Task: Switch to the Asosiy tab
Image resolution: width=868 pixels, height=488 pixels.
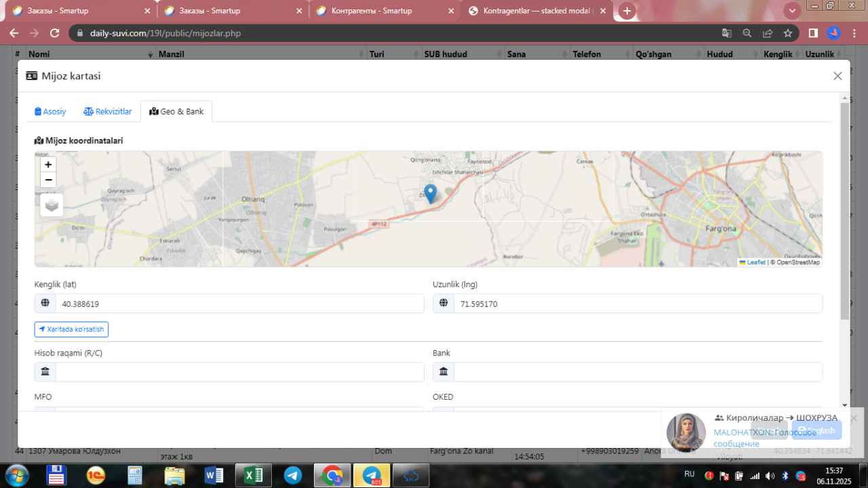Action: pyautogui.click(x=50, y=111)
